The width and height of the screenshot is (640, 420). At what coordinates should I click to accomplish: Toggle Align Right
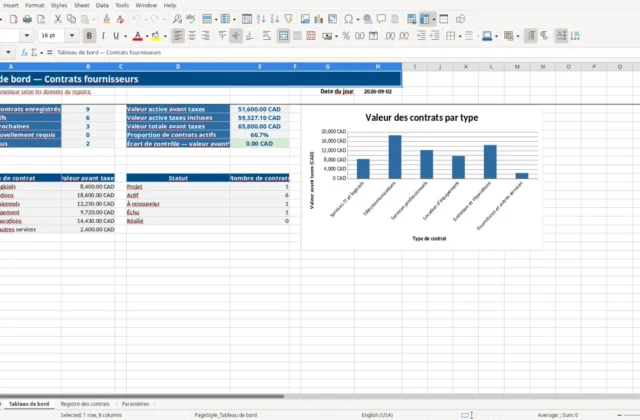205,36
